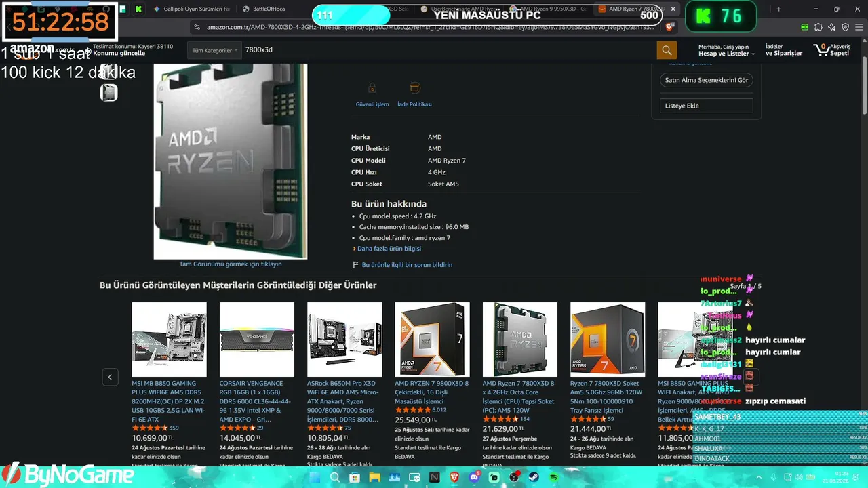Click the Amazon search input field

point(448,50)
